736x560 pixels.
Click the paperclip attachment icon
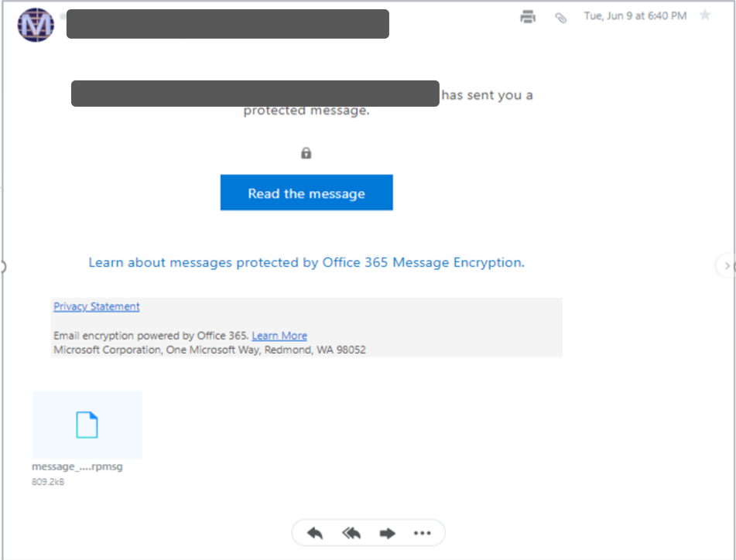pyautogui.click(x=560, y=18)
